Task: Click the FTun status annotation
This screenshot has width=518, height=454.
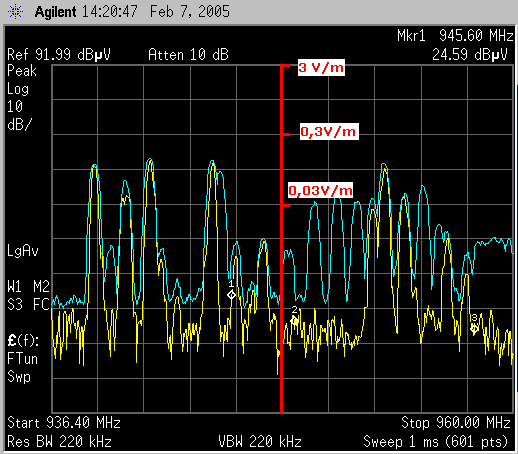Action: (x=22, y=359)
